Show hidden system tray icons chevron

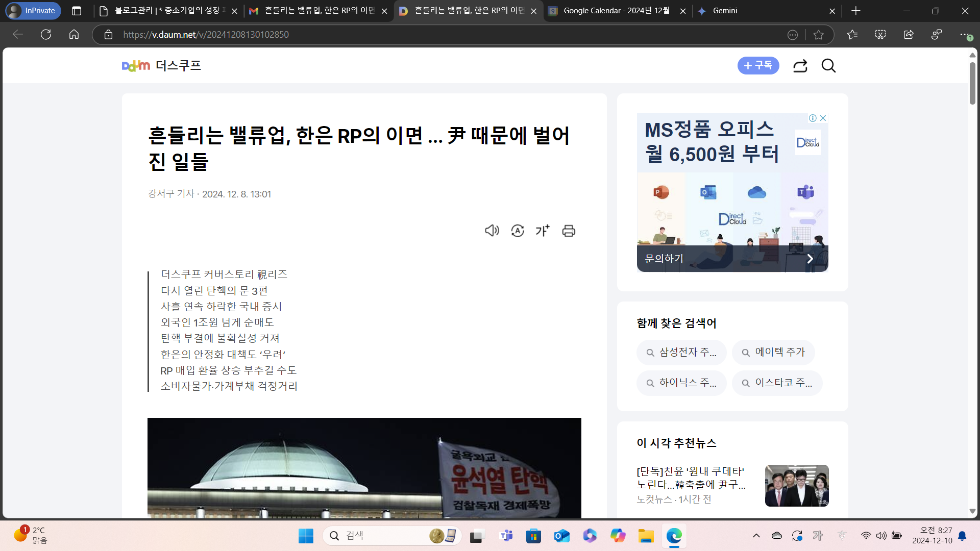(756, 536)
